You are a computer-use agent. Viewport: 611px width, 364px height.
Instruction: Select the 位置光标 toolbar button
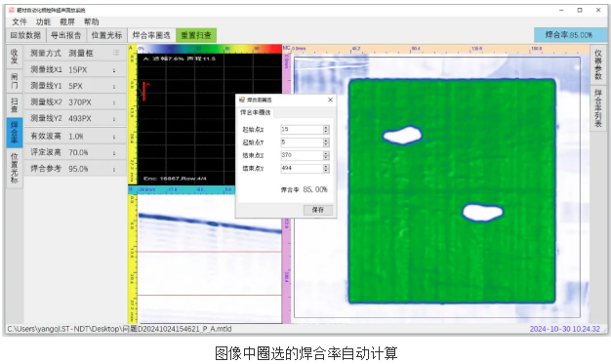(106, 35)
